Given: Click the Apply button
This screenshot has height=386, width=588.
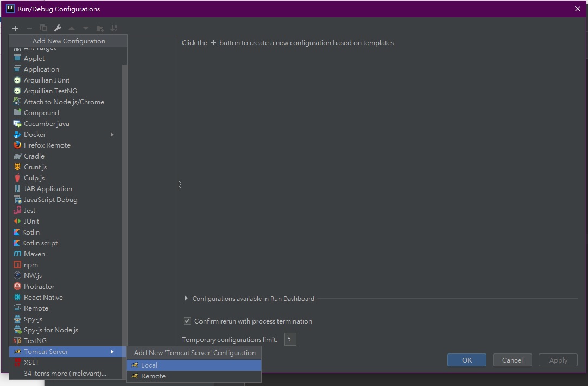Looking at the screenshot, I should tap(558, 360).
